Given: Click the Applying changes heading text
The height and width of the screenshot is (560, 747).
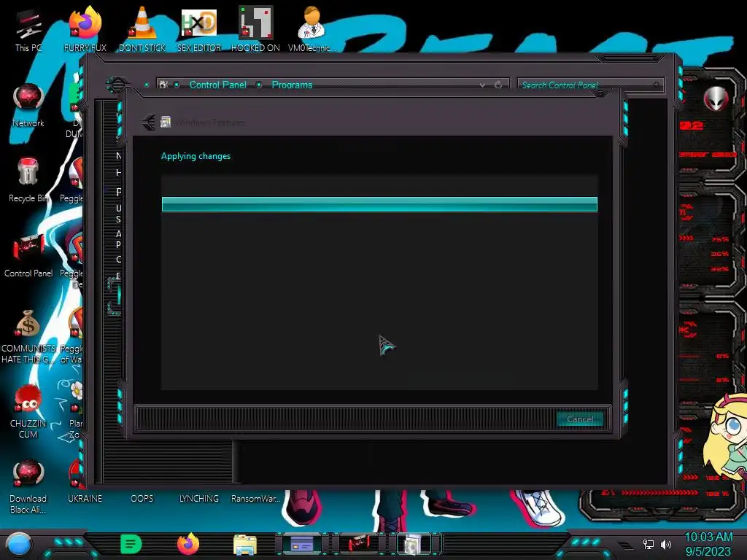Looking at the screenshot, I should [x=196, y=156].
